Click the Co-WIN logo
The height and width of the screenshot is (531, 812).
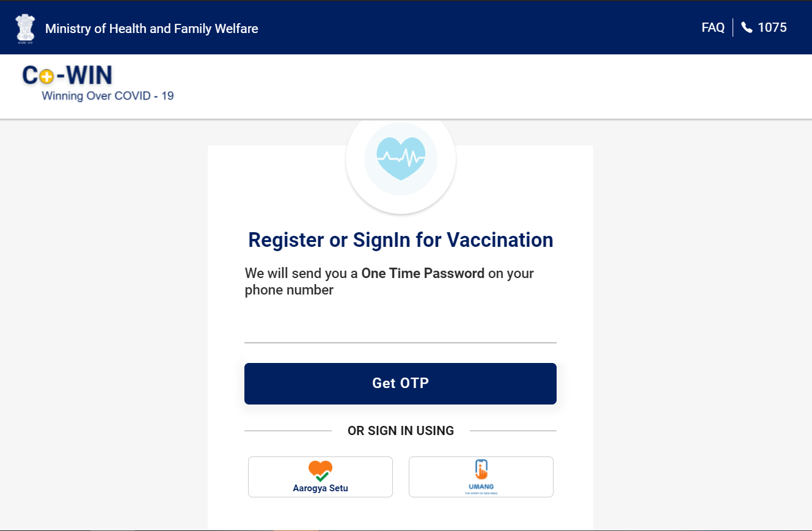pyautogui.click(x=67, y=75)
